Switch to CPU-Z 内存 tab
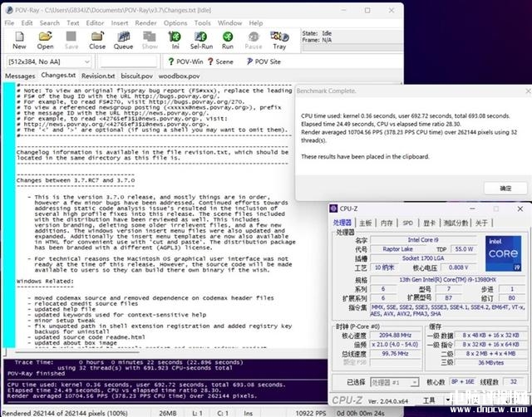The width and height of the screenshot is (532, 417). tap(387, 223)
